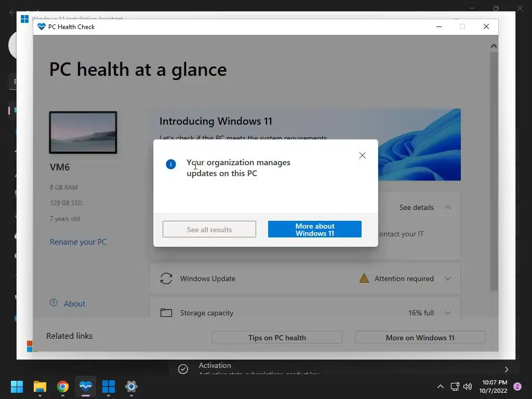The width and height of the screenshot is (532, 399).
Task: Click the VM6 PC thumbnail image
Action: click(x=83, y=132)
